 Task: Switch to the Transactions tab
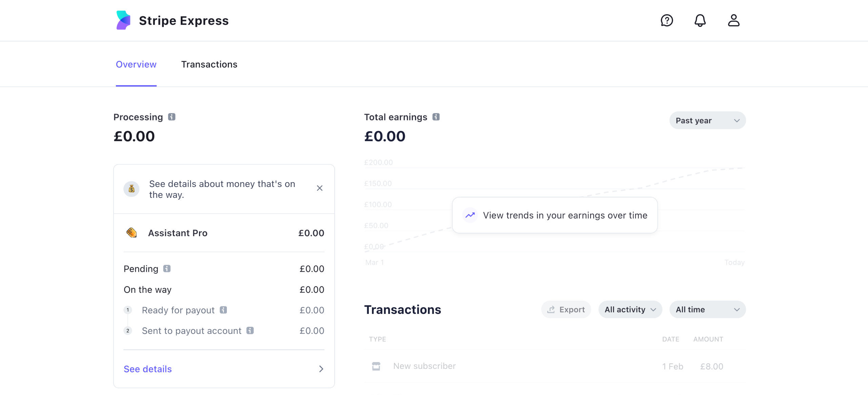(209, 64)
